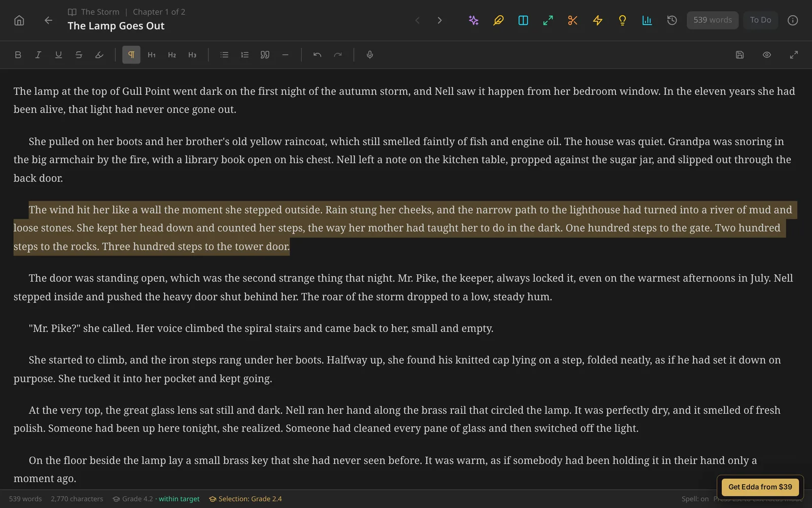Toggle bold formatting
This screenshot has height=508, width=812.
tap(18, 55)
